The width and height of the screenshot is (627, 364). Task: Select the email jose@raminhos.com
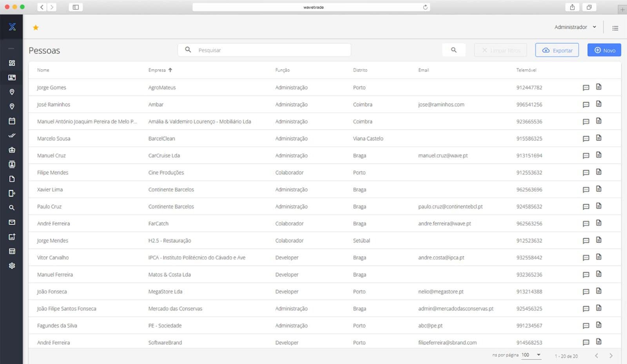coord(441,105)
